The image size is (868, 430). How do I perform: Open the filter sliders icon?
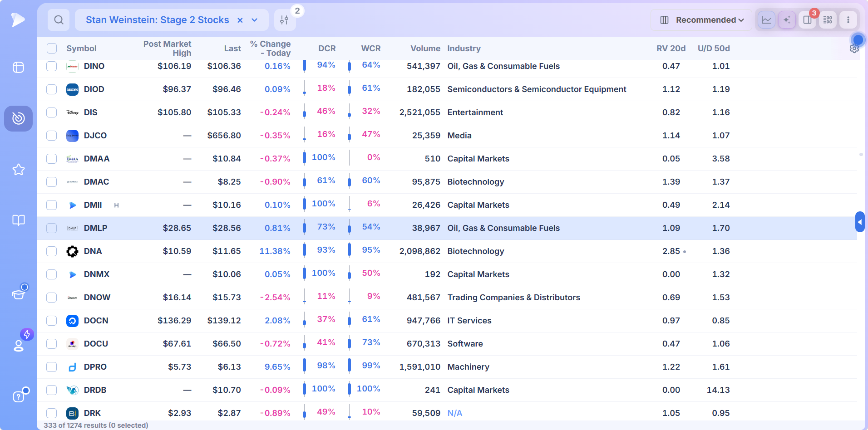(284, 20)
